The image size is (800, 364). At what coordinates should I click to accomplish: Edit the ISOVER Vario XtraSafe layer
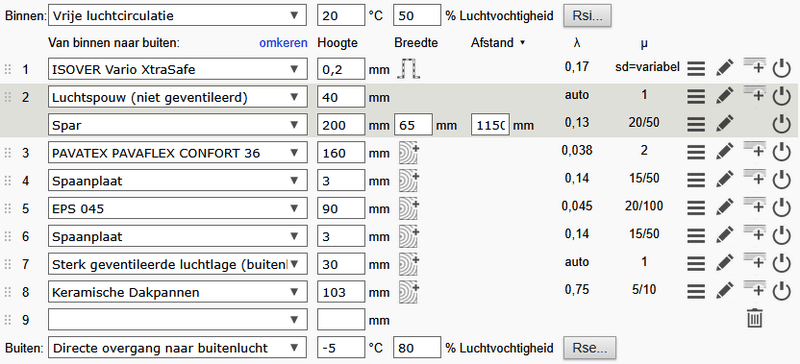[725, 68]
